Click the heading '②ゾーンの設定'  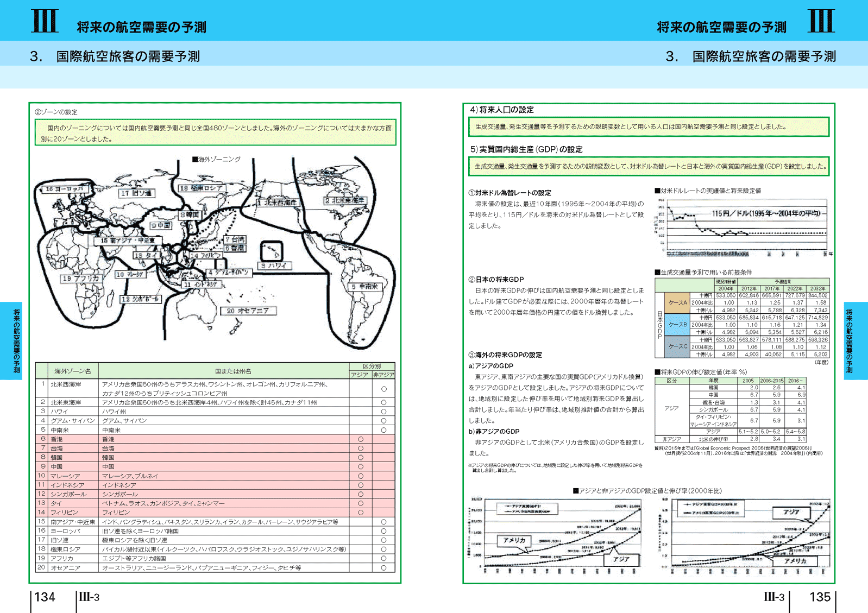(x=56, y=112)
